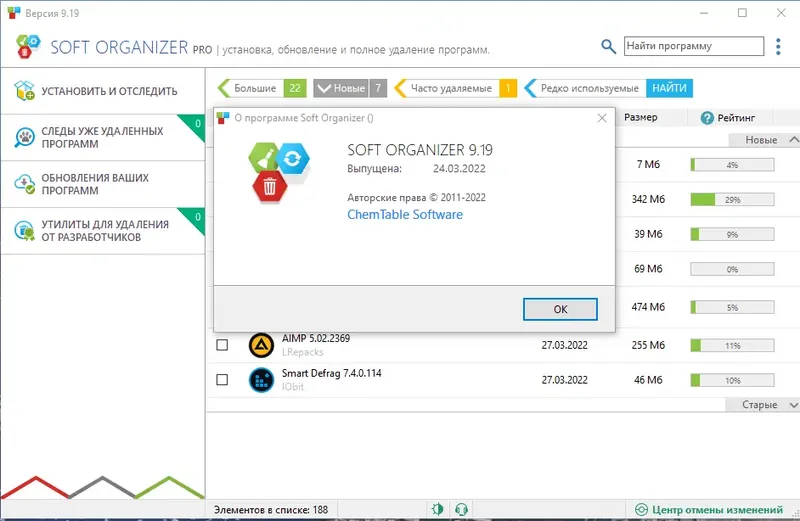Click the 0% rating bar
800x521 pixels.
tap(732, 269)
